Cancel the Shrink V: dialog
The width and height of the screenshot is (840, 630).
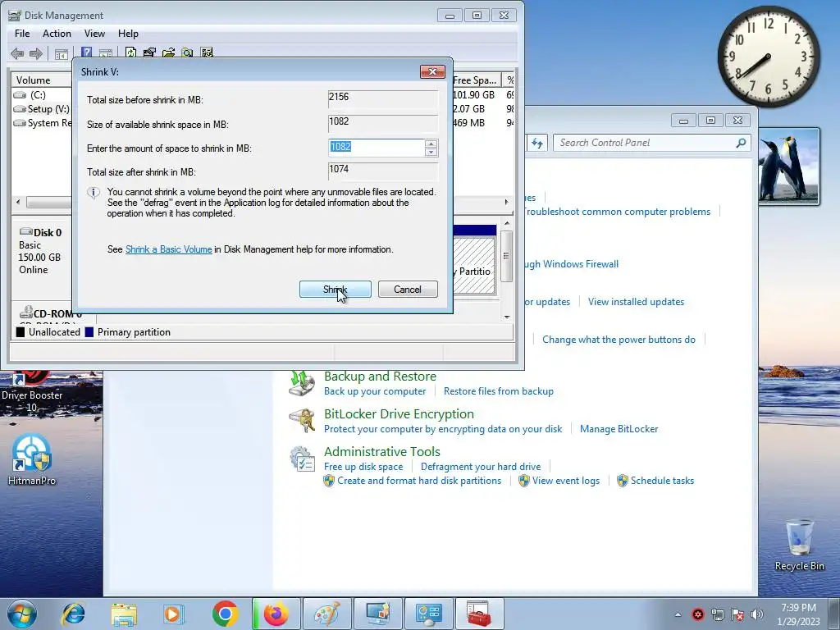click(x=408, y=290)
